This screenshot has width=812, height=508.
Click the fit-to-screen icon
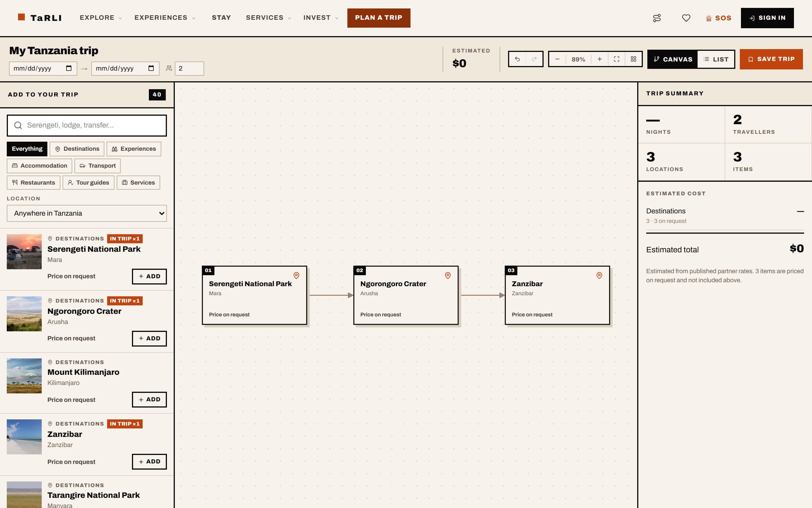point(616,59)
